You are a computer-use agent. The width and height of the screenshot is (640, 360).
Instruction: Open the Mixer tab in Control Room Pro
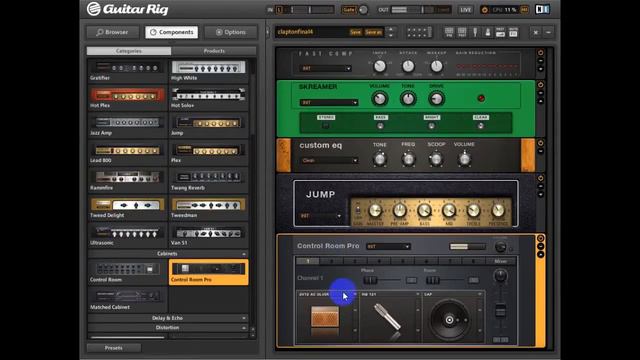click(500, 261)
